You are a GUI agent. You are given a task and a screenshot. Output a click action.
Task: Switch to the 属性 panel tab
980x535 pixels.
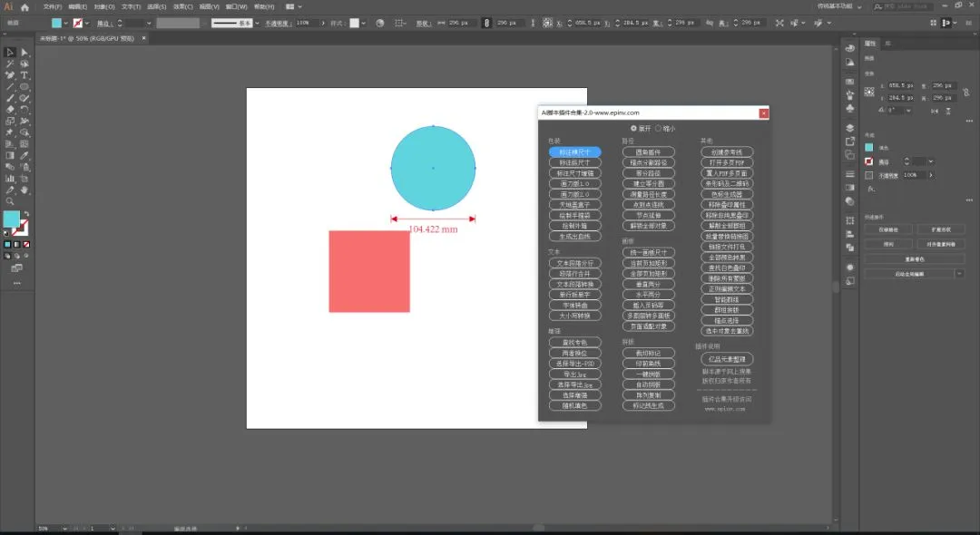pos(870,44)
